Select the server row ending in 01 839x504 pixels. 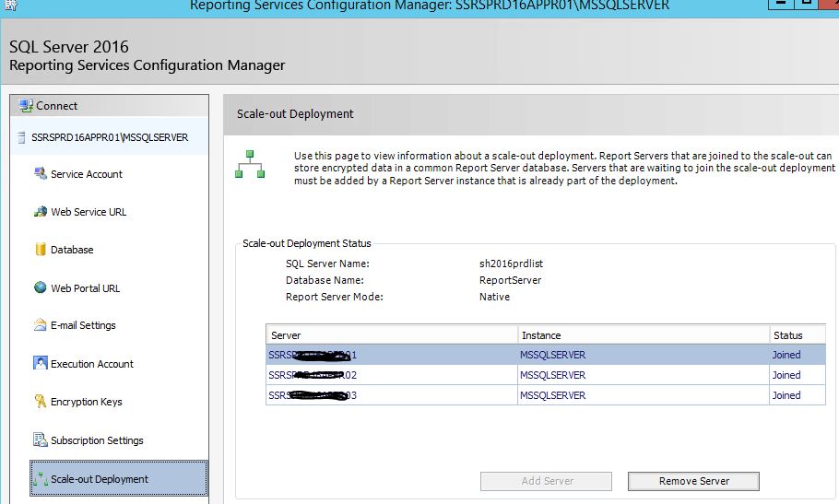[x=546, y=355]
